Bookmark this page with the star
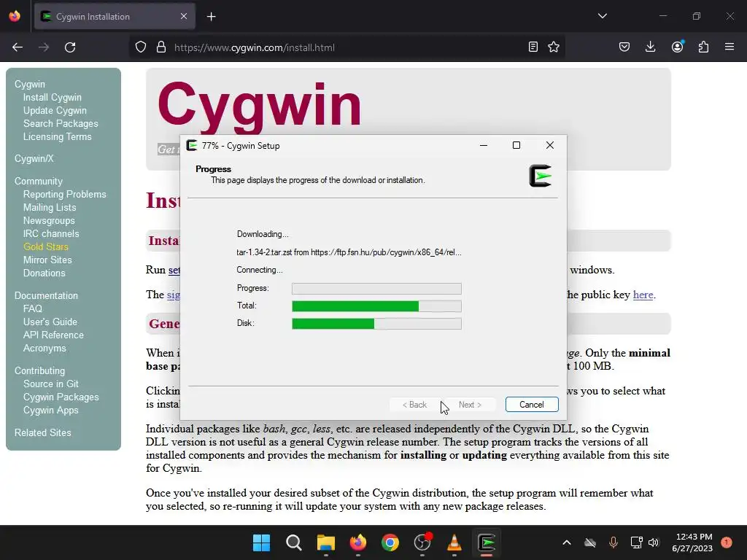747x560 pixels. point(554,47)
